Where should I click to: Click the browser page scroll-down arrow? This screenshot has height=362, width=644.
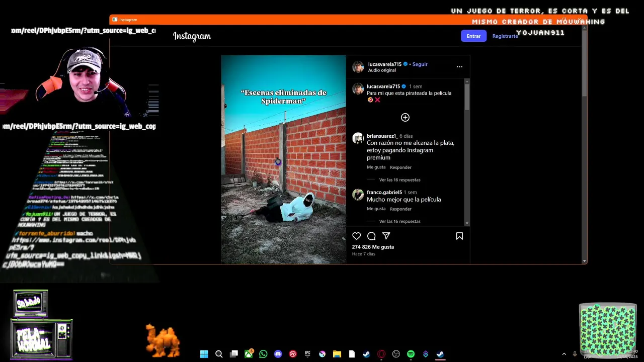pyautogui.click(x=584, y=261)
